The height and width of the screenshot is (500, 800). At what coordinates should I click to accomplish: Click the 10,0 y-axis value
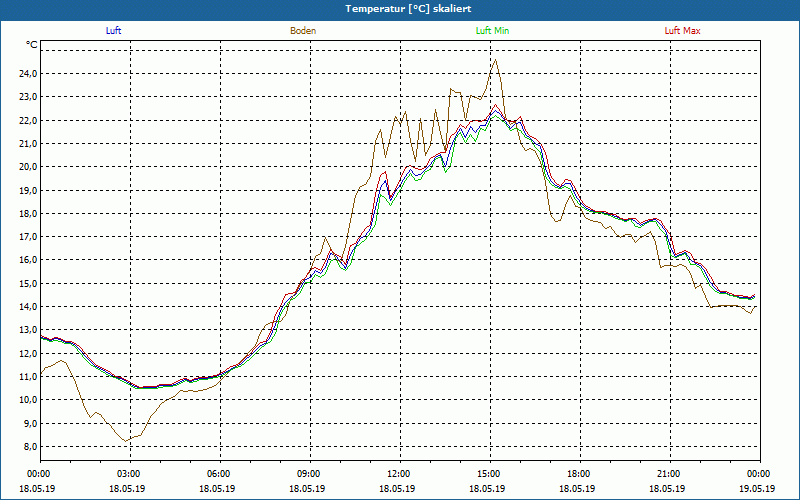click(28, 399)
